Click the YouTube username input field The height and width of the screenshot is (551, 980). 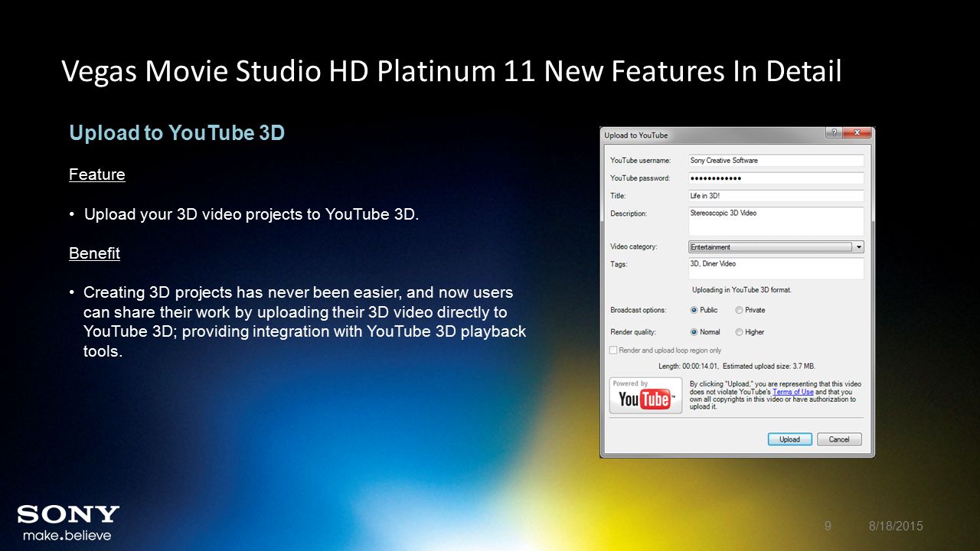pyautogui.click(x=776, y=161)
